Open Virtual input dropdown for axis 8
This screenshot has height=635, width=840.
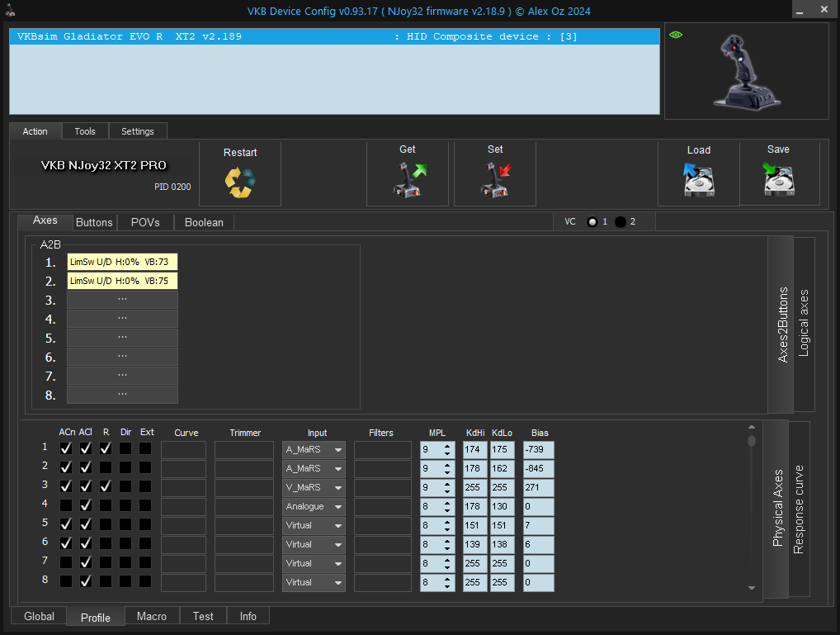314,582
